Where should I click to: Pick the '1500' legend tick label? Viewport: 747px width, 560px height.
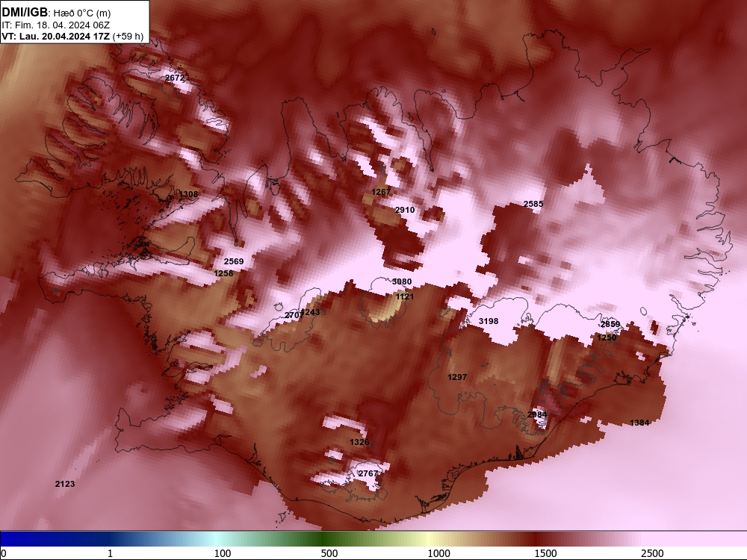click(545, 553)
